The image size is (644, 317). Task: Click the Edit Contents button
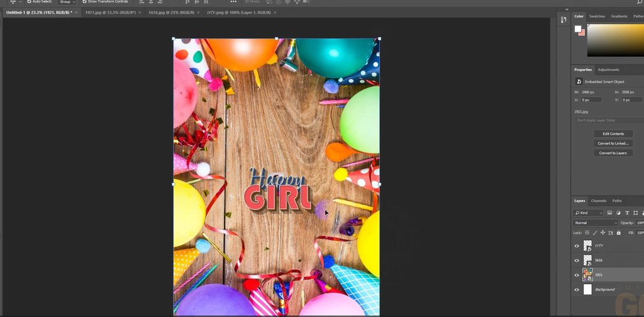click(x=613, y=134)
